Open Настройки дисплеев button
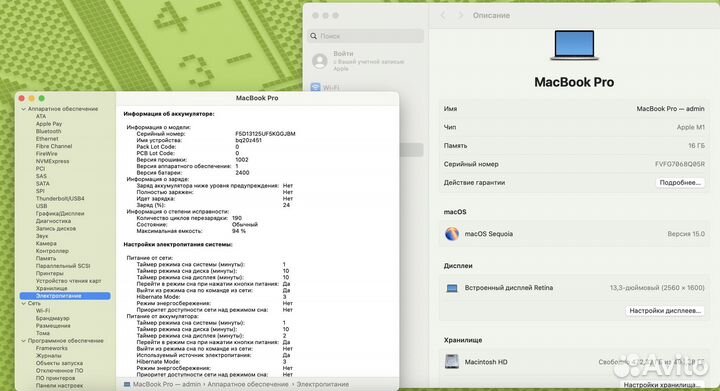This screenshot has width=720, height=391. pos(665,311)
